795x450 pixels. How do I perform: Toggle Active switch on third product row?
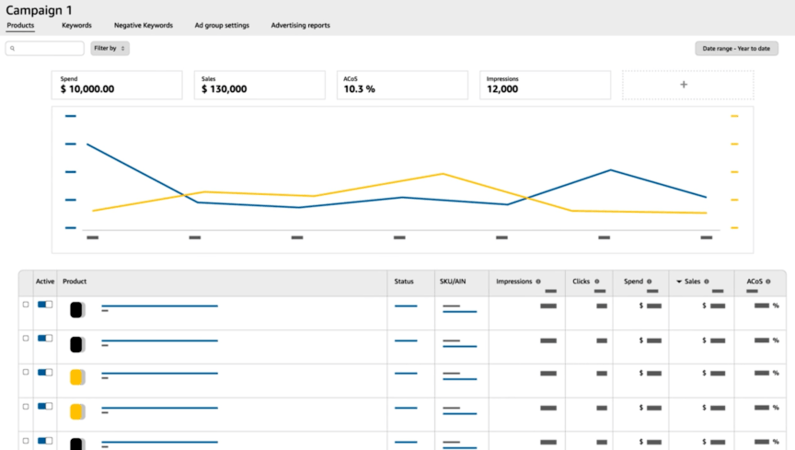[45, 372]
